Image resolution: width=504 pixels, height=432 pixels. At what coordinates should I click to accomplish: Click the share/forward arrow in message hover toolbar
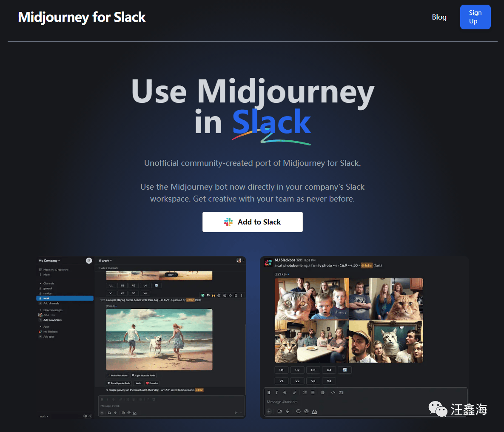coord(230,295)
